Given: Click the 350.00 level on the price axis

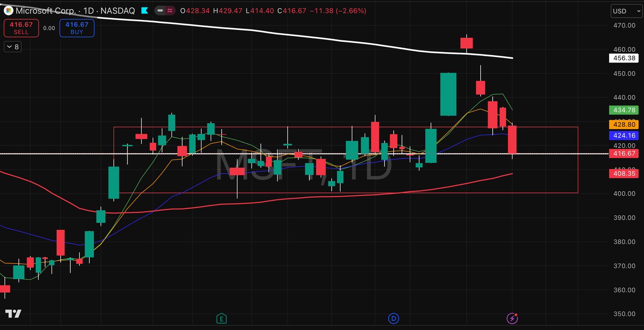Looking at the screenshot, I should [625, 314].
